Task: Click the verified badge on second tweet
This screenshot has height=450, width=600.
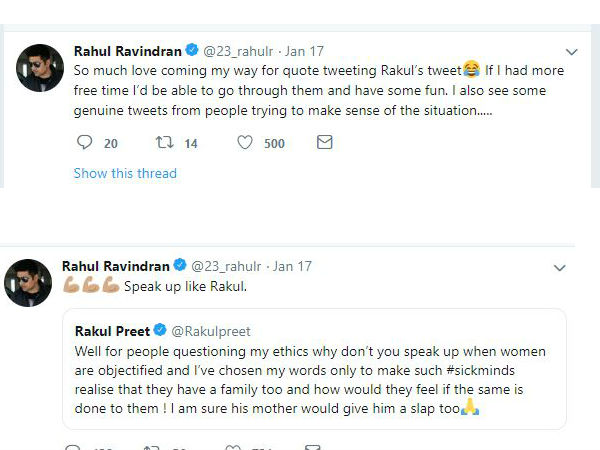Action: coord(180,266)
